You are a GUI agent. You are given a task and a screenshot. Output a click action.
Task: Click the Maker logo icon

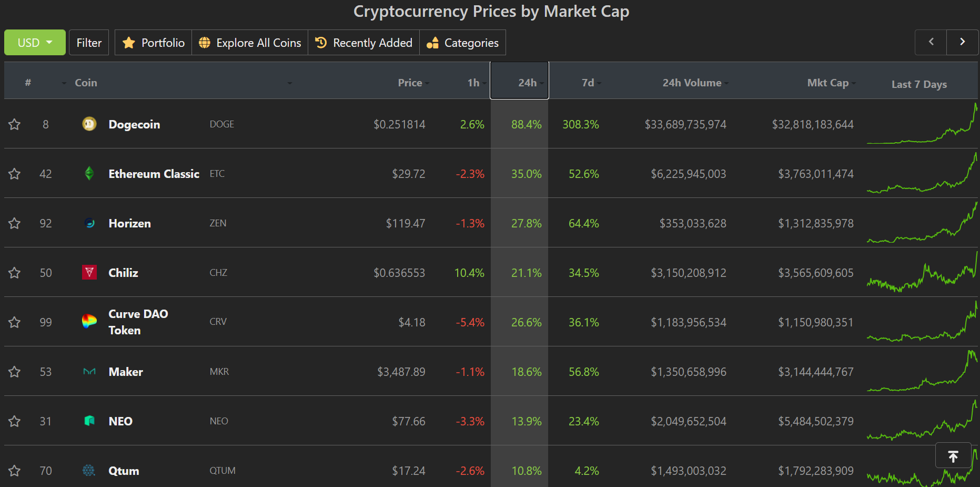(x=89, y=372)
